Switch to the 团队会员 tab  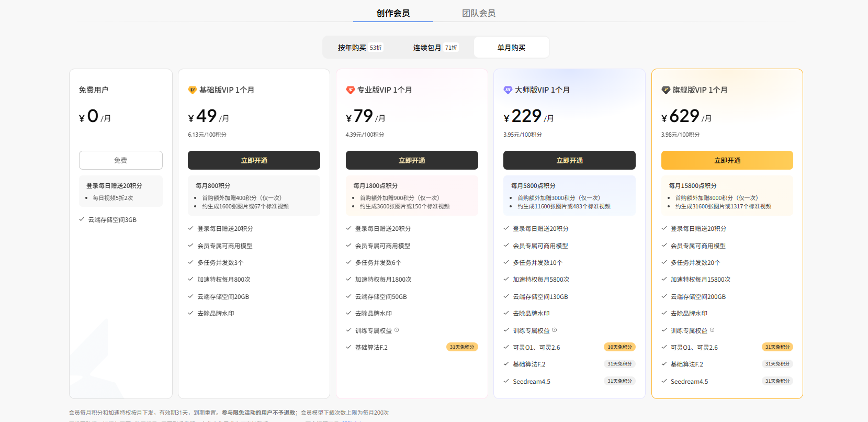479,13
